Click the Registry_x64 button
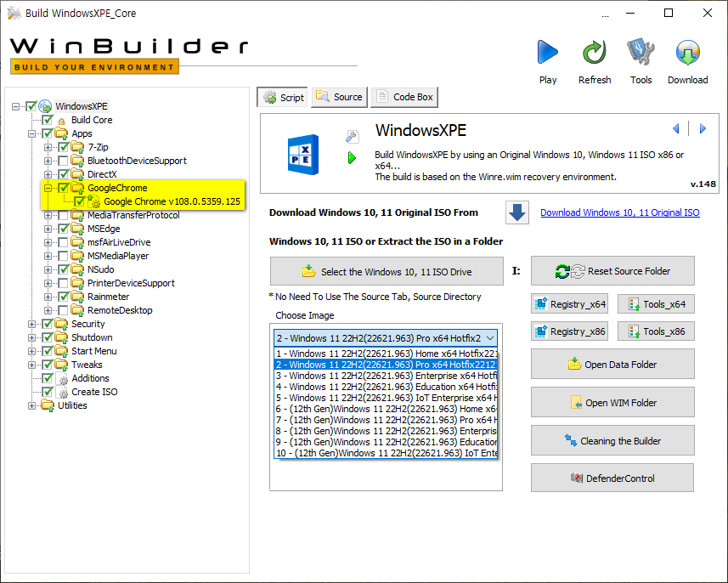The height and width of the screenshot is (583, 728). (x=570, y=304)
